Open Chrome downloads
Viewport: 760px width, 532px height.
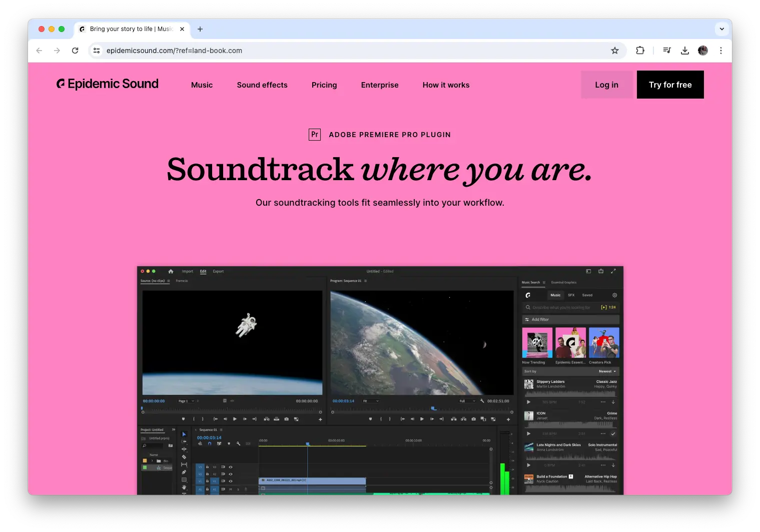(x=685, y=51)
